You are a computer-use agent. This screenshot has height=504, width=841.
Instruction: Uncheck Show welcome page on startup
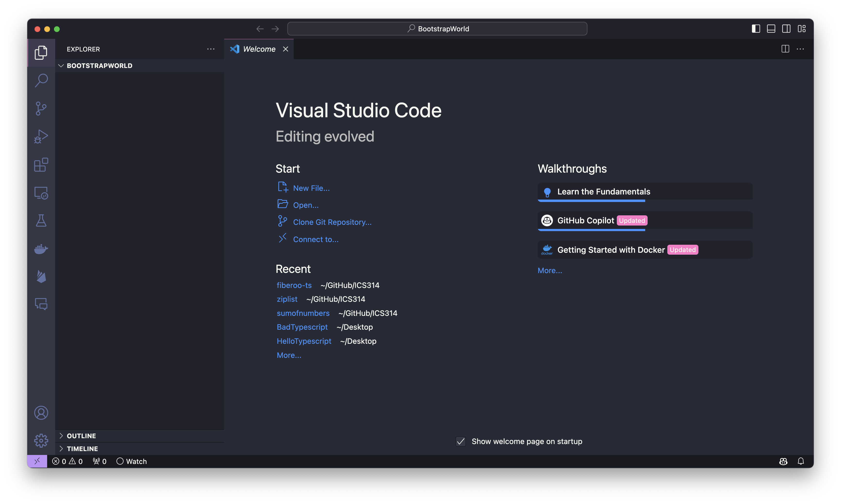460,442
